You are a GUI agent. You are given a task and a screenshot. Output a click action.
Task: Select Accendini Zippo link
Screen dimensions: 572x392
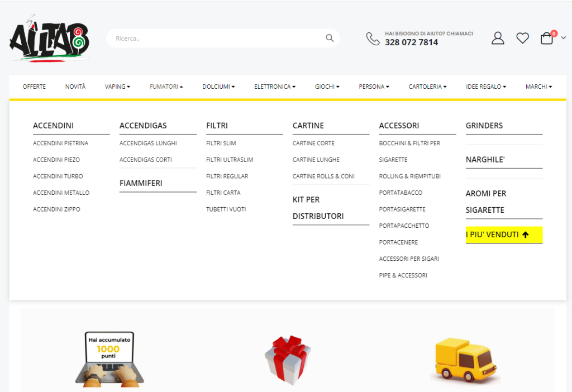click(x=56, y=209)
